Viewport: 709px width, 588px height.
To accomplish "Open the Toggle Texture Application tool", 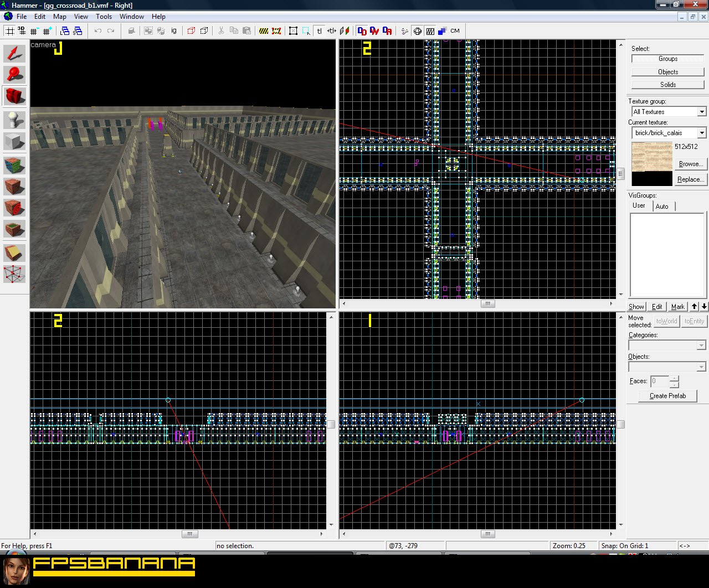I will coord(15,165).
